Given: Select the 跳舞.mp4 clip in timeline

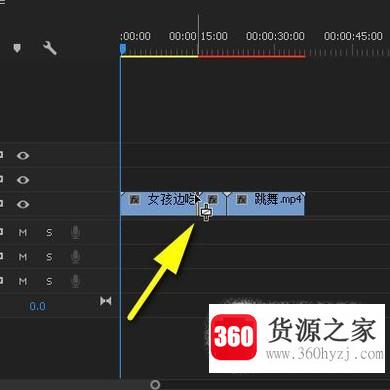Looking at the screenshot, I should [x=266, y=204].
